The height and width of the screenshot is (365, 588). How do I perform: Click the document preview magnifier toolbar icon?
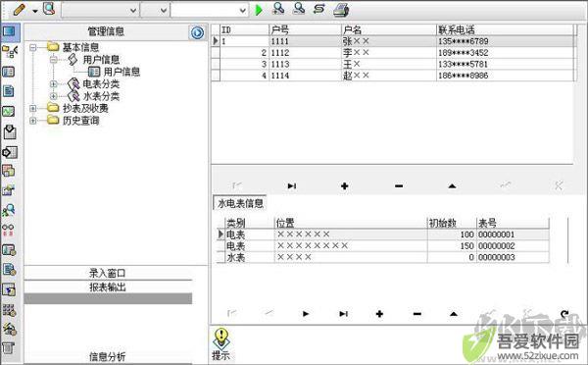point(49,9)
